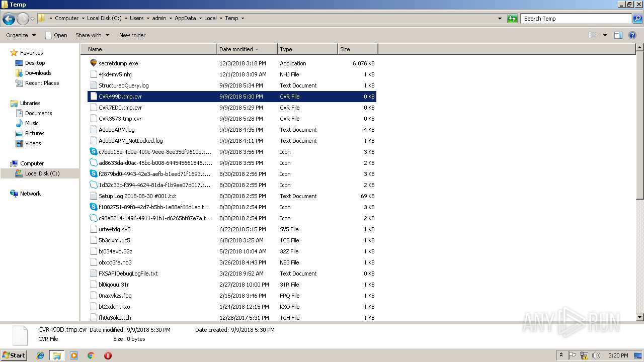This screenshot has height=362, width=644.
Task: Select Setup Log 2018-08-30 #001.txt
Action: point(232,196)
